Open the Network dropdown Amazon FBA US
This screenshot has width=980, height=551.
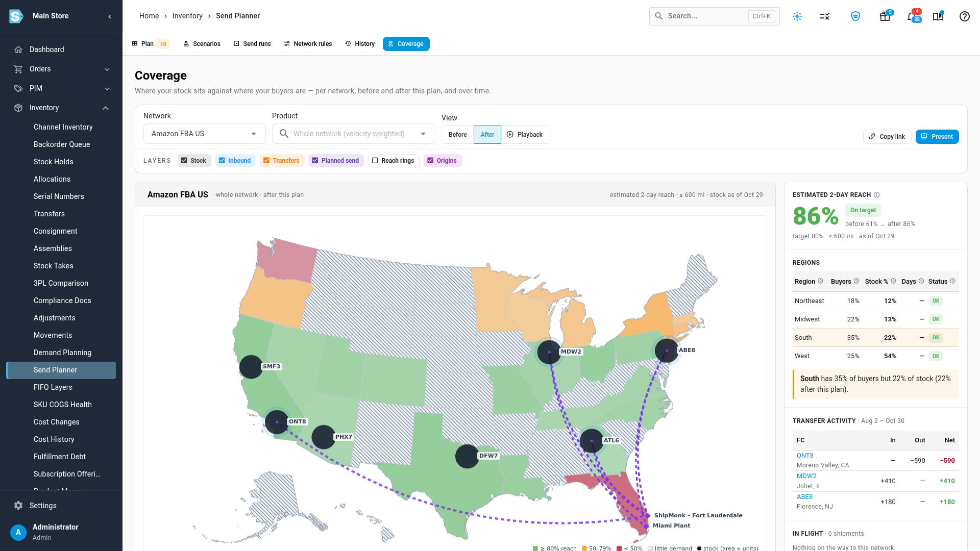point(204,134)
